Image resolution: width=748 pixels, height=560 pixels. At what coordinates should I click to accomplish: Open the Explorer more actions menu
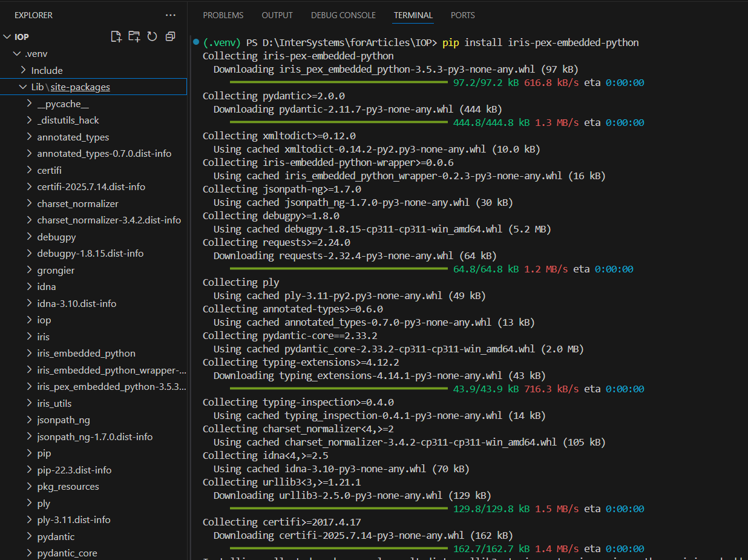pos(171,15)
